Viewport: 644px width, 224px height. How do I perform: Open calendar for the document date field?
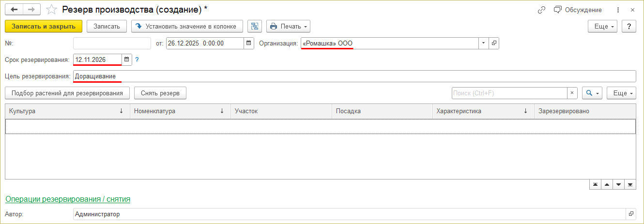tap(249, 43)
